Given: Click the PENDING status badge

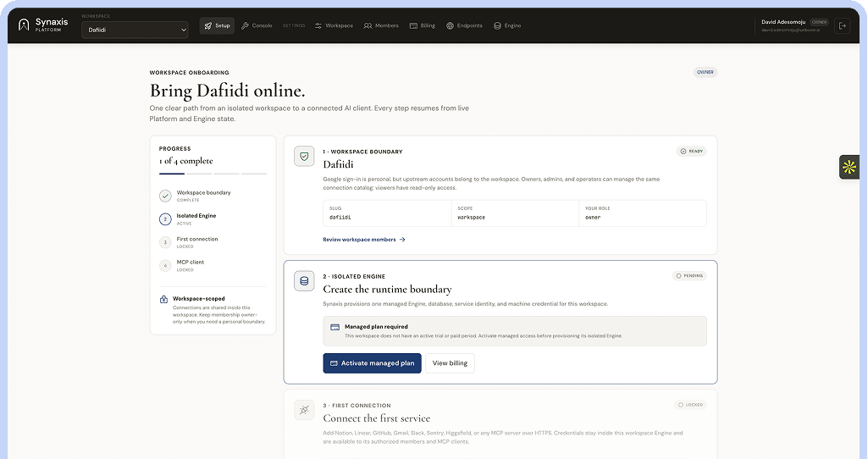Looking at the screenshot, I should 689,276.
